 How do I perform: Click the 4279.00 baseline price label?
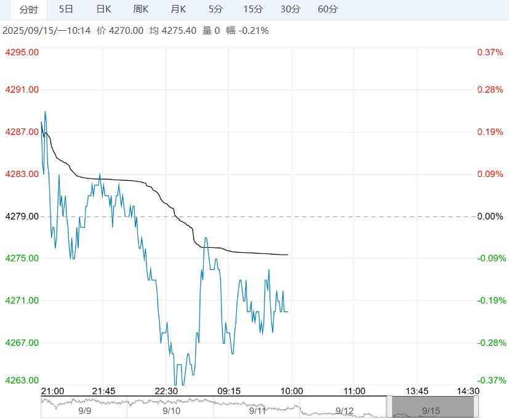click(22, 216)
